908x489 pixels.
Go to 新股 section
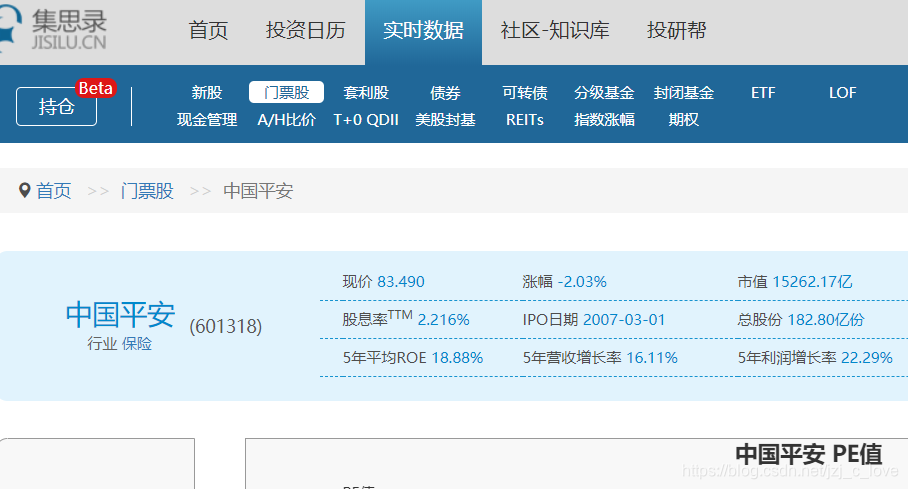(x=207, y=93)
